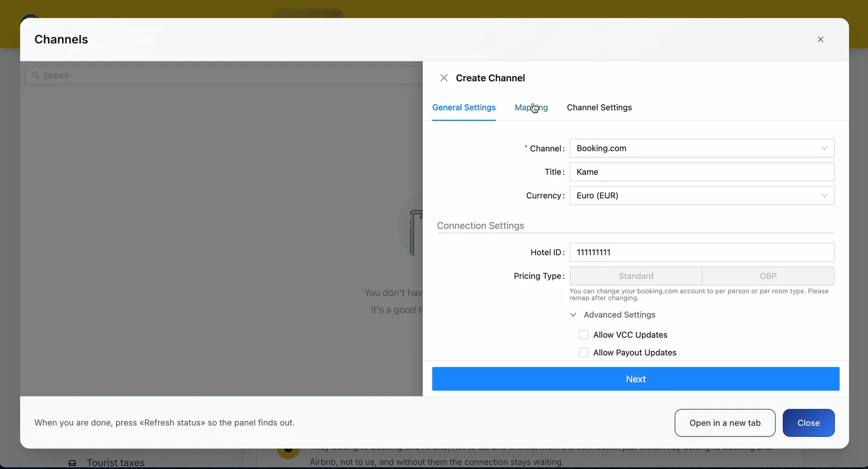Click into the Search channels field
868x469 pixels.
coord(224,75)
